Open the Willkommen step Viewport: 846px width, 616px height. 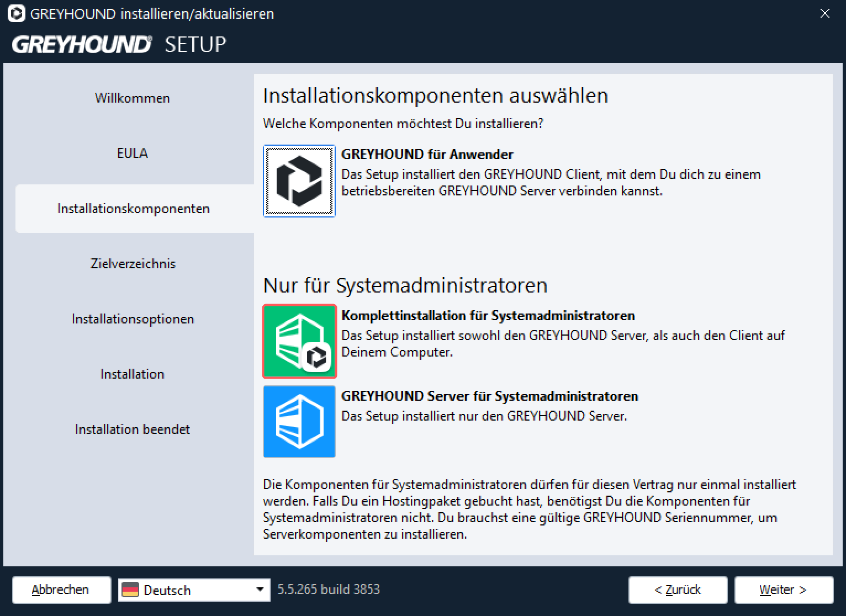pos(133,98)
